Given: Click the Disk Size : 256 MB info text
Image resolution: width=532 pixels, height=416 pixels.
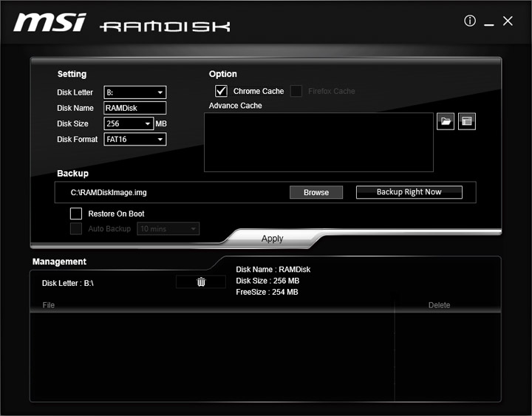Looking at the screenshot, I should click(267, 281).
